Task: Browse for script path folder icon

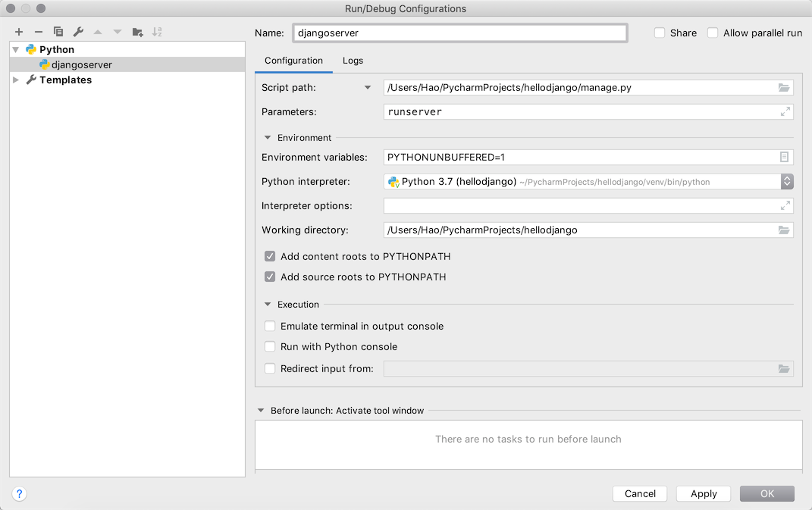Action: coord(784,88)
